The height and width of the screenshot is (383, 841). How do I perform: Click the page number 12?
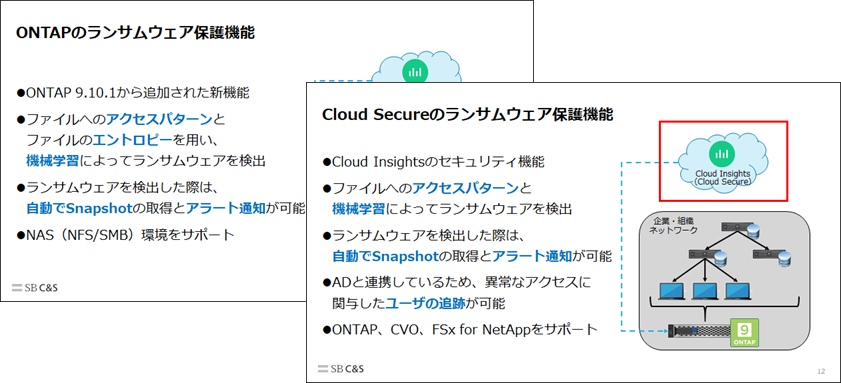point(821,372)
